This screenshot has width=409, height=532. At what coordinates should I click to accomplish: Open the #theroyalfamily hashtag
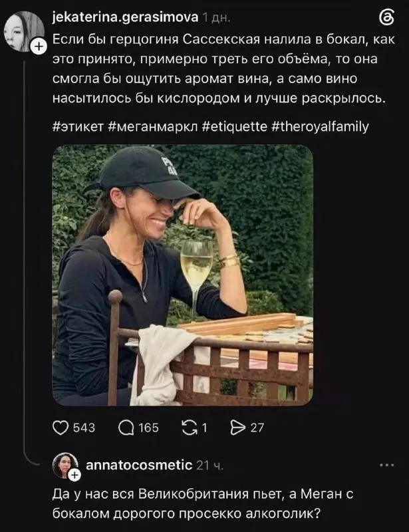[x=321, y=127]
